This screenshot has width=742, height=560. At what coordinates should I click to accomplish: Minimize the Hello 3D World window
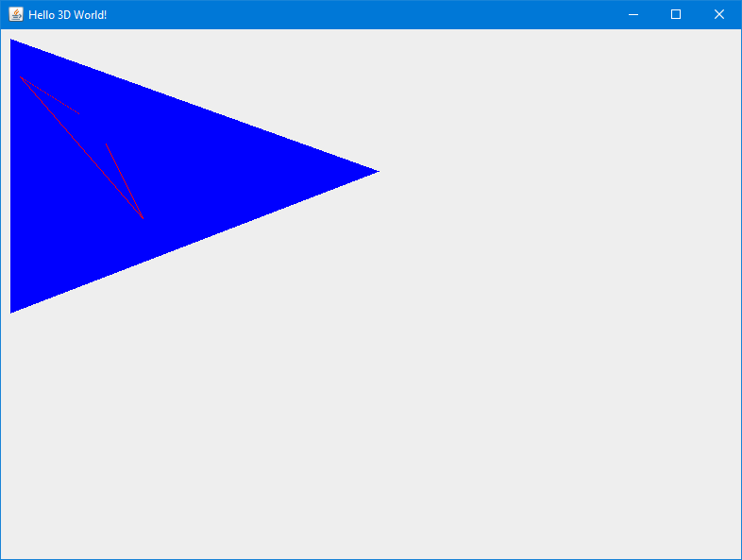tap(633, 15)
